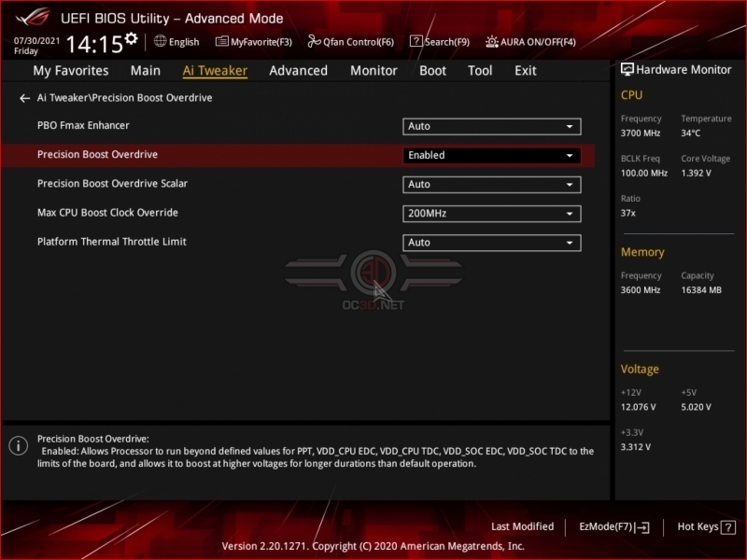Click the CPU temperature 34°C value
Image resolution: width=747 pixels, height=560 pixels.
[690, 133]
